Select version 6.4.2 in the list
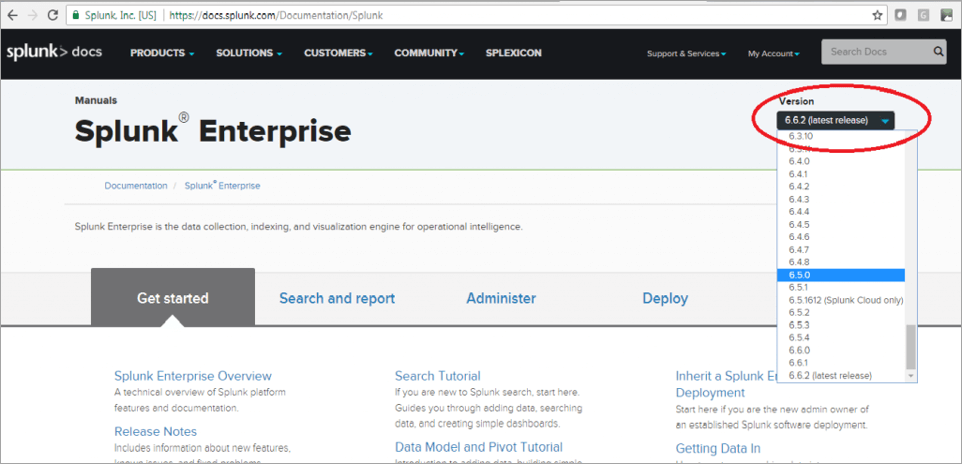Screen dimensions: 962x464 [x=841, y=187]
